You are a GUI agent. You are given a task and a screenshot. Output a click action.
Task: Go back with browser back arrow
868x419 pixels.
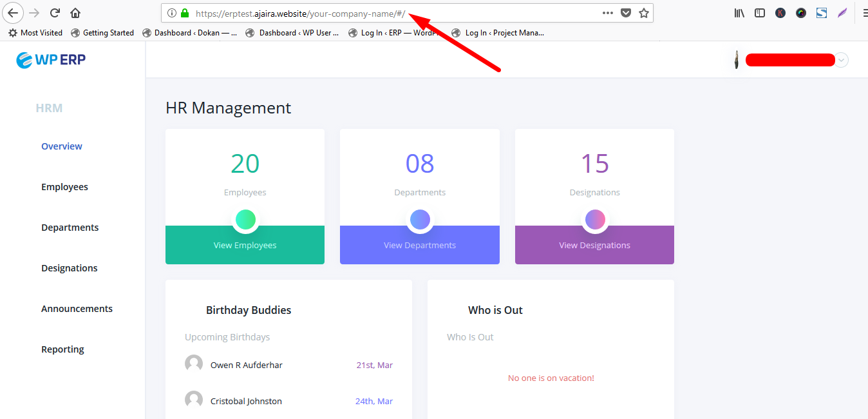coord(13,13)
